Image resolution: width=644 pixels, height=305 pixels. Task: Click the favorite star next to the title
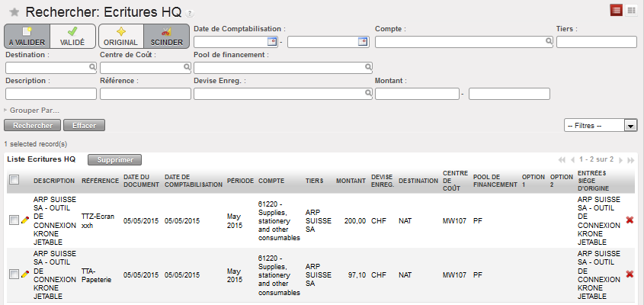(14, 12)
